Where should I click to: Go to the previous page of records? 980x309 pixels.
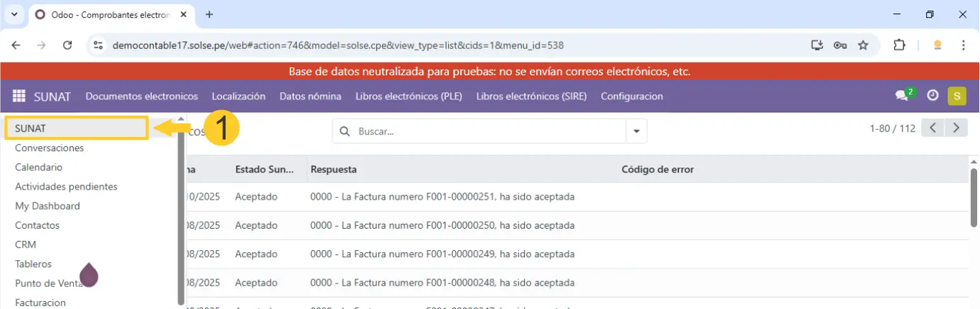933,128
